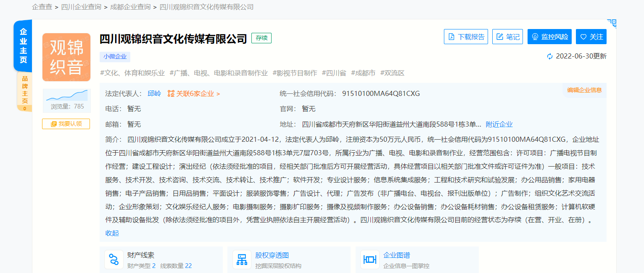Image resolution: width=644 pixels, height=273 pixels.
Task: Open the 浏览量 785 trend chart
Action: 66,100
